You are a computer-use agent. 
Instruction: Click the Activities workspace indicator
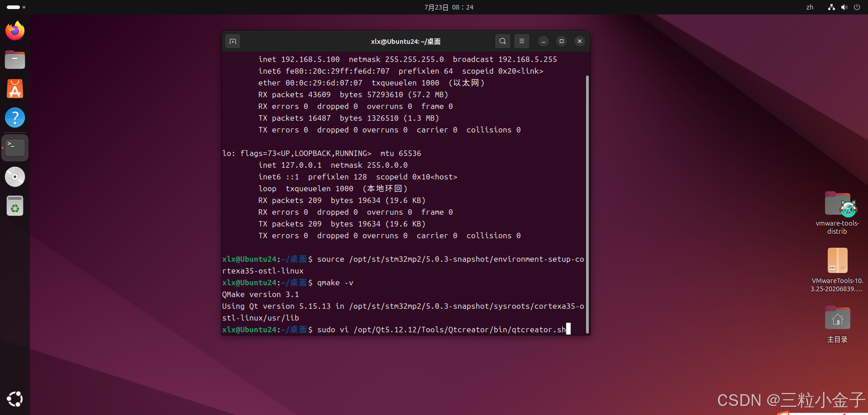(16, 7)
